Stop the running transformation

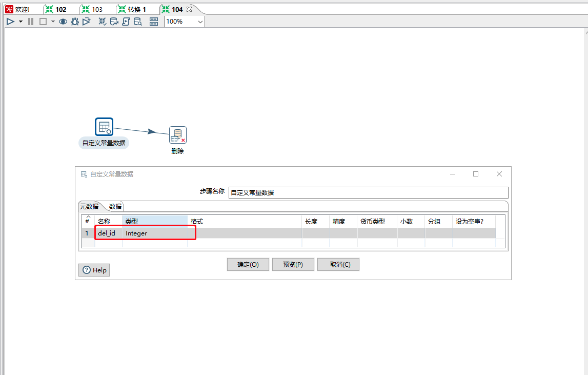43,21
